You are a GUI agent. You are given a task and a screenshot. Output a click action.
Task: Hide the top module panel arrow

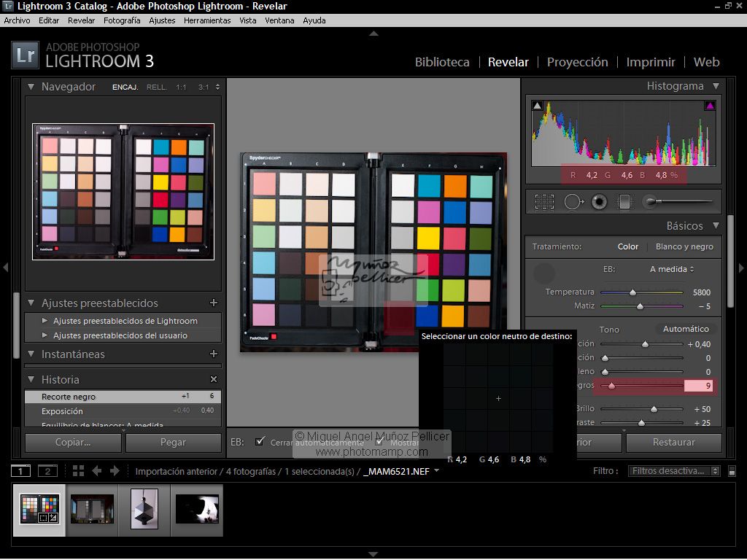tap(373, 34)
